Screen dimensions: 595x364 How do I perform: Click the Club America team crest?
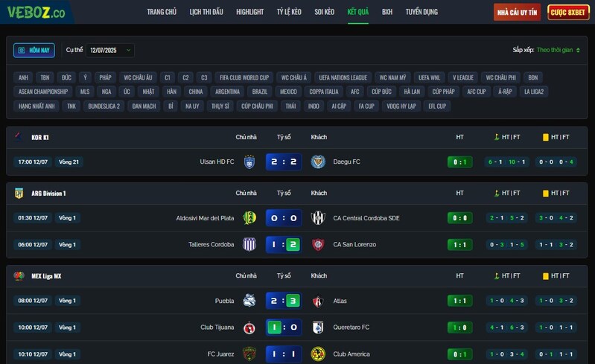coord(318,354)
